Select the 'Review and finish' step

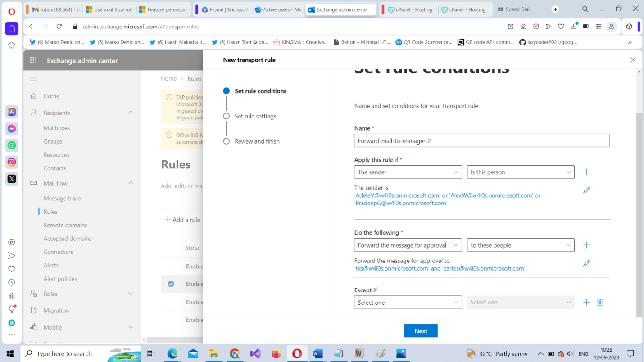(257, 141)
